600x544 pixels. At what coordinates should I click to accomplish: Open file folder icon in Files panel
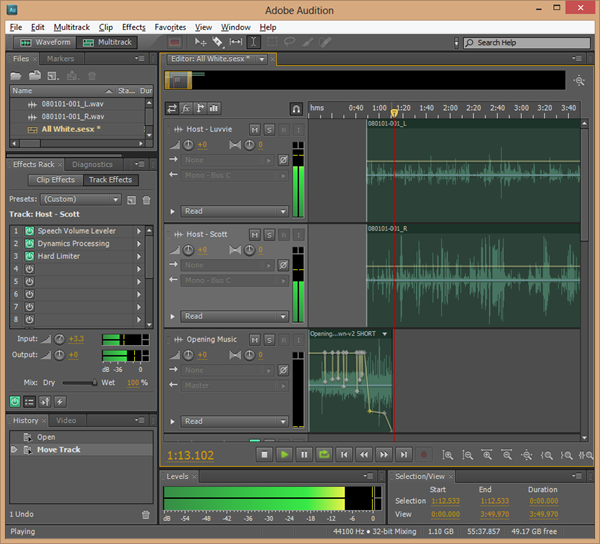click(16, 76)
